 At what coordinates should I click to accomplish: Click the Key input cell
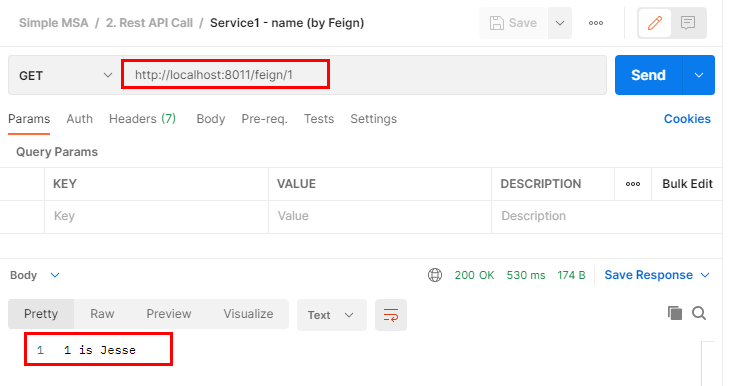156,216
